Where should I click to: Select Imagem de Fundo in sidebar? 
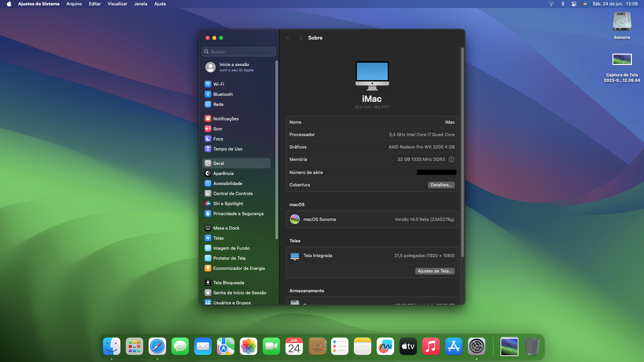[231, 248]
